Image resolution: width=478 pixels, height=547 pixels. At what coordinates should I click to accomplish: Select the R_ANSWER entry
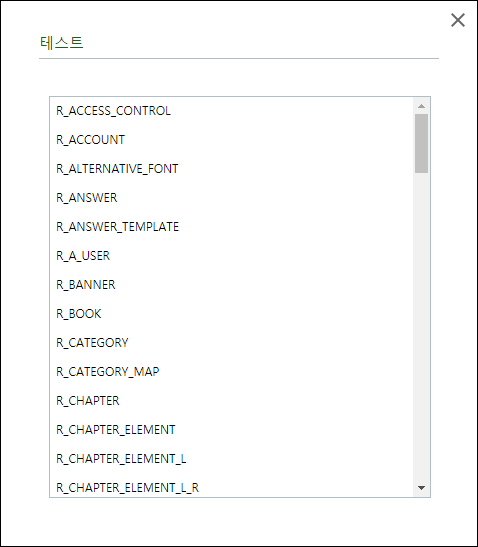coord(231,198)
